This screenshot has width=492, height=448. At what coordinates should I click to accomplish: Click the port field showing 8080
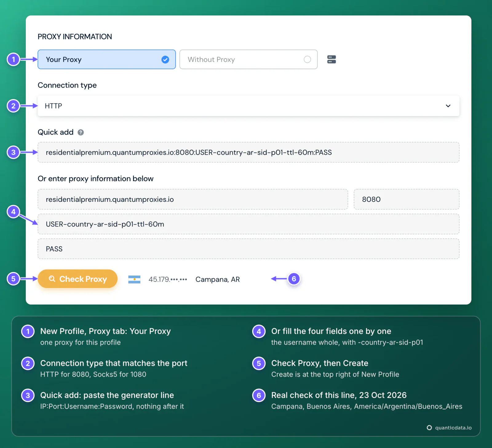point(407,199)
